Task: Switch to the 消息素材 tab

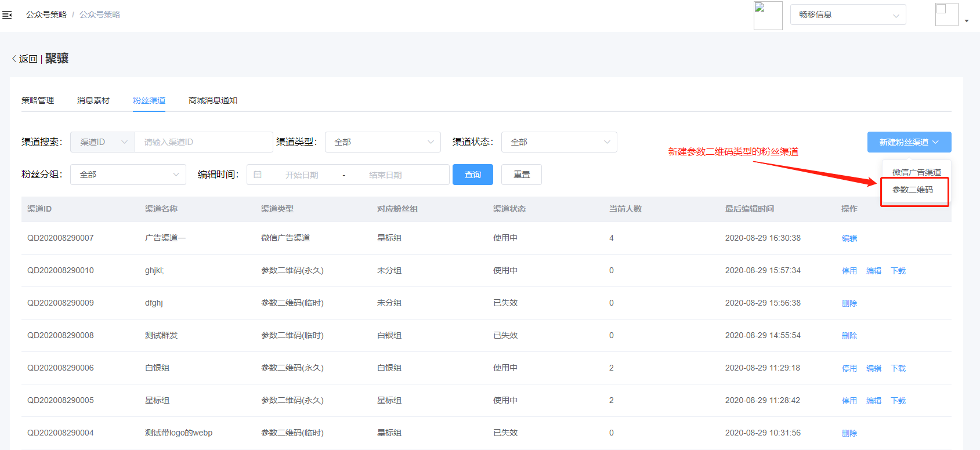Action: click(x=93, y=100)
